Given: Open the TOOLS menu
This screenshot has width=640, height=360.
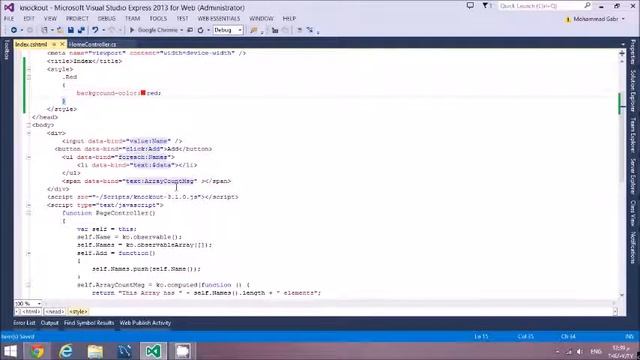Looking at the screenshot, I should 158,19.
